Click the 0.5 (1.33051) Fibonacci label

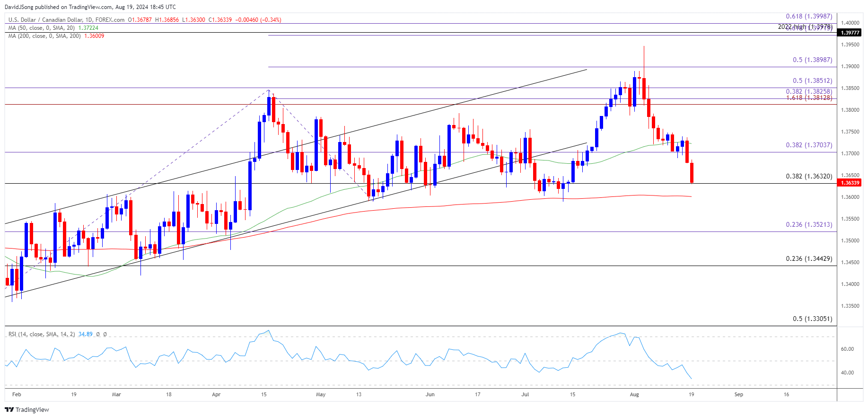[x=813, y=319]
